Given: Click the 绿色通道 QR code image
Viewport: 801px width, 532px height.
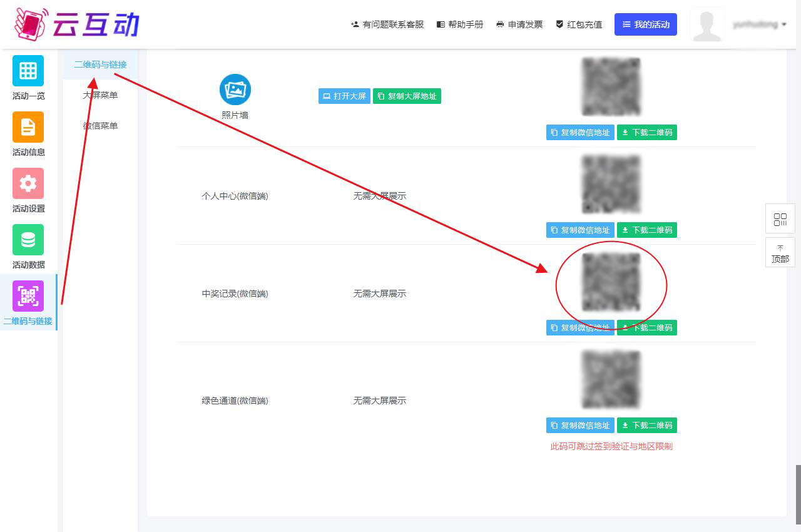Looking at the screenshot, I should pyautogui.click(x=611, y=379).
